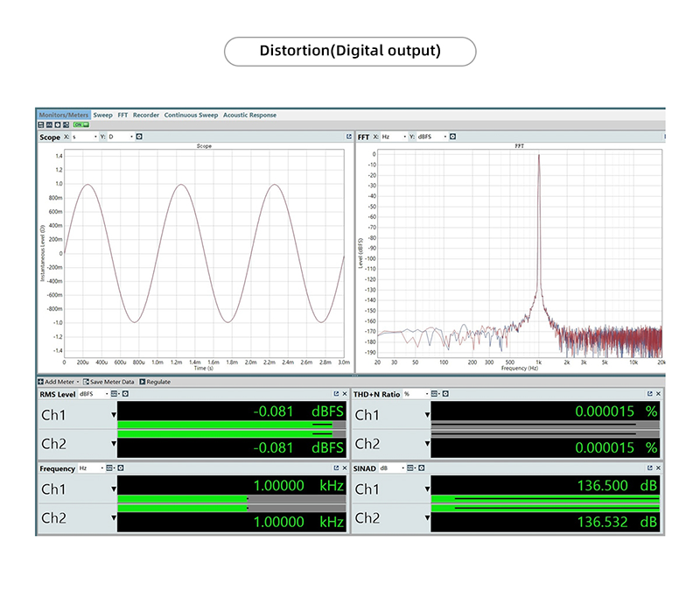Click the Add Meter button
This screenshot has height=591, width=700.
click(59, 382)
